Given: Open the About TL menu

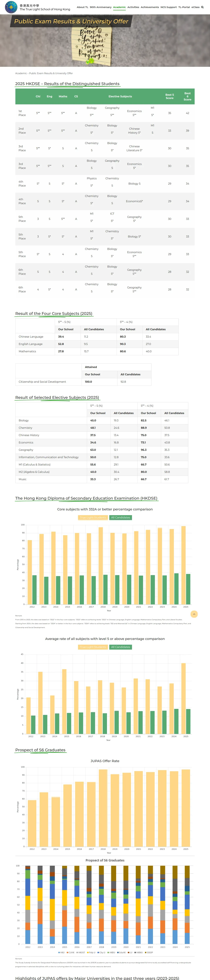Looking at the screenshot, I should pos(82,7).
